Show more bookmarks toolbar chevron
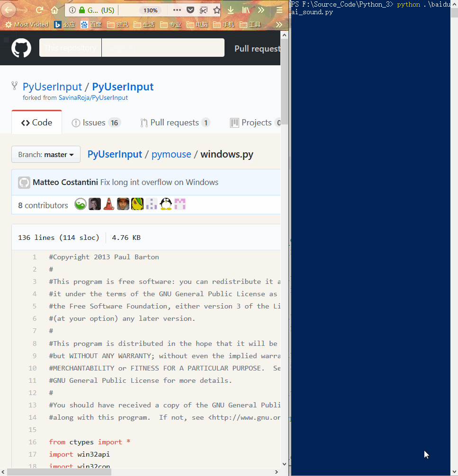Image resolution: width=458 pixels, height=476 pixels. click(x=279, y=25)
